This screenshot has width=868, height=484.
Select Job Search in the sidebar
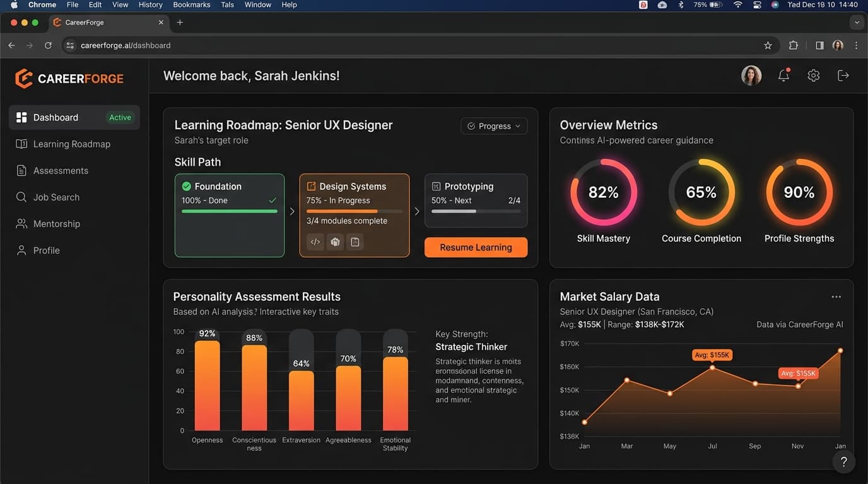pos(48,197)
